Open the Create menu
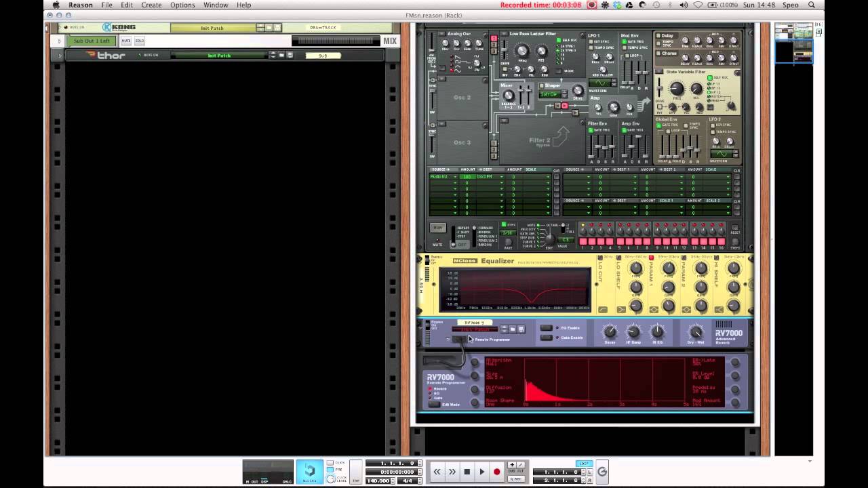Image resolution: width=868 pixels, height=488 pixels. click(151, 5)
